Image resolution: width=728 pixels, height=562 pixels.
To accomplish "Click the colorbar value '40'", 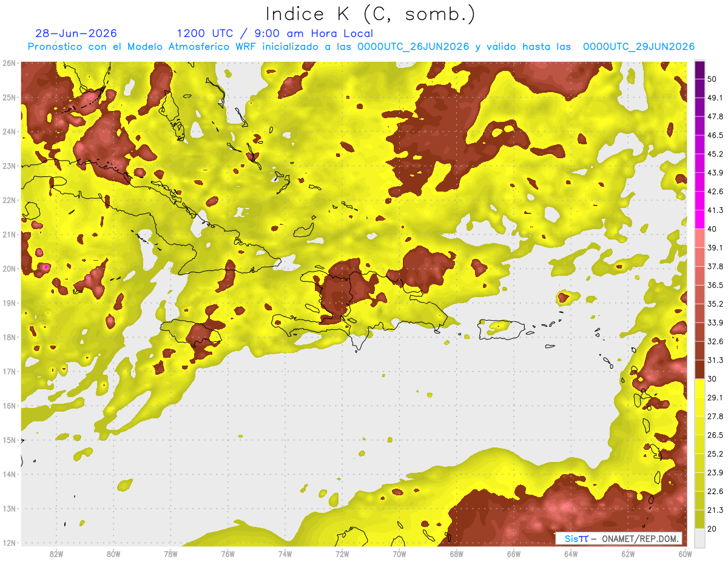I will tap(713, 229).
